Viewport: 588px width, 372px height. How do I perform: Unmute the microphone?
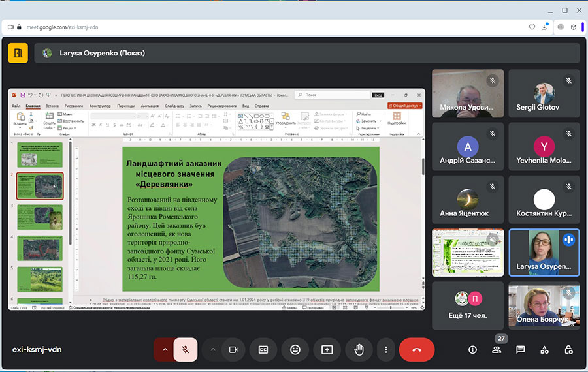click(x=186, y=349)
